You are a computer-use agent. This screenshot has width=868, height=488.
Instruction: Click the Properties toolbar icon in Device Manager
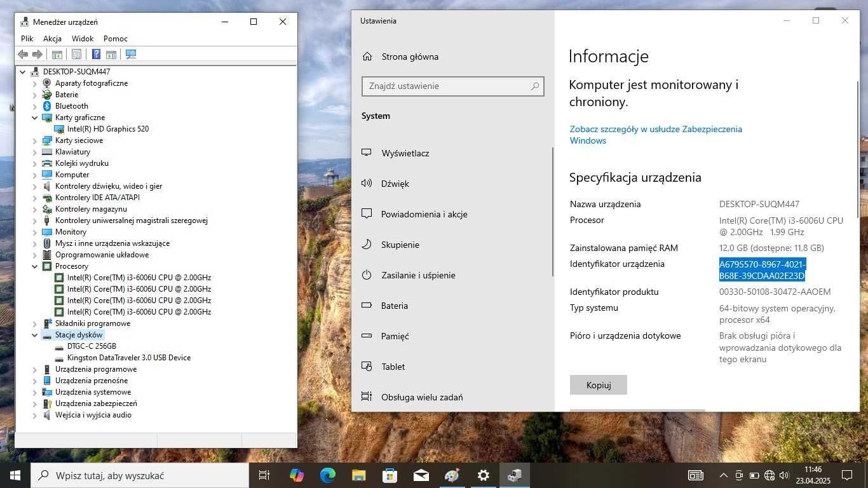click(76, 55)
